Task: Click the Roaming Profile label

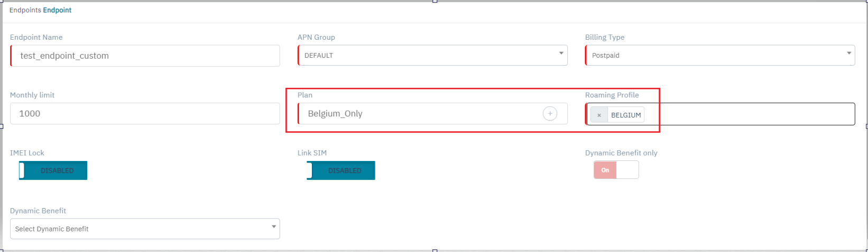Action: [612, 95]
